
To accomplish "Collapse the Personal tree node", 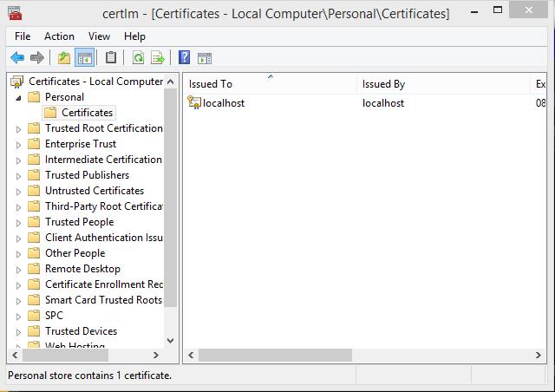I will click(18, 97).
